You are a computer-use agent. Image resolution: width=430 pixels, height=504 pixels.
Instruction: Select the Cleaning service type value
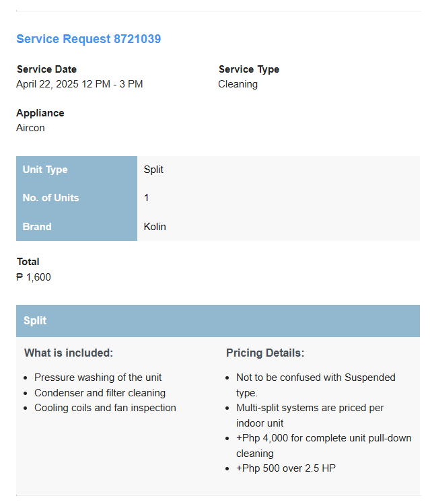tap(238, 84)
